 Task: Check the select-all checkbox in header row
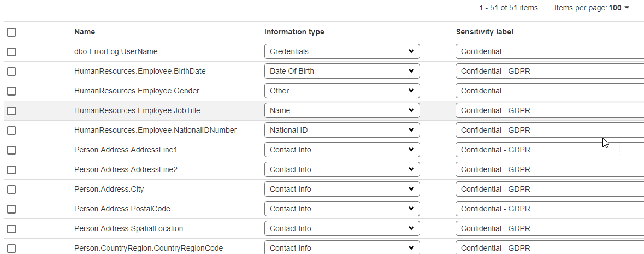coord(11,32)
